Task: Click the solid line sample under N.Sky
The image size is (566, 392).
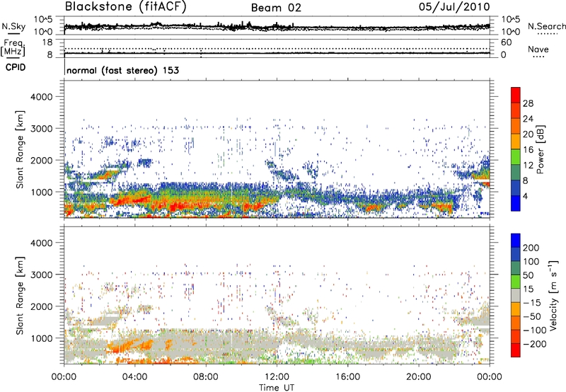Action: point(13,33)
